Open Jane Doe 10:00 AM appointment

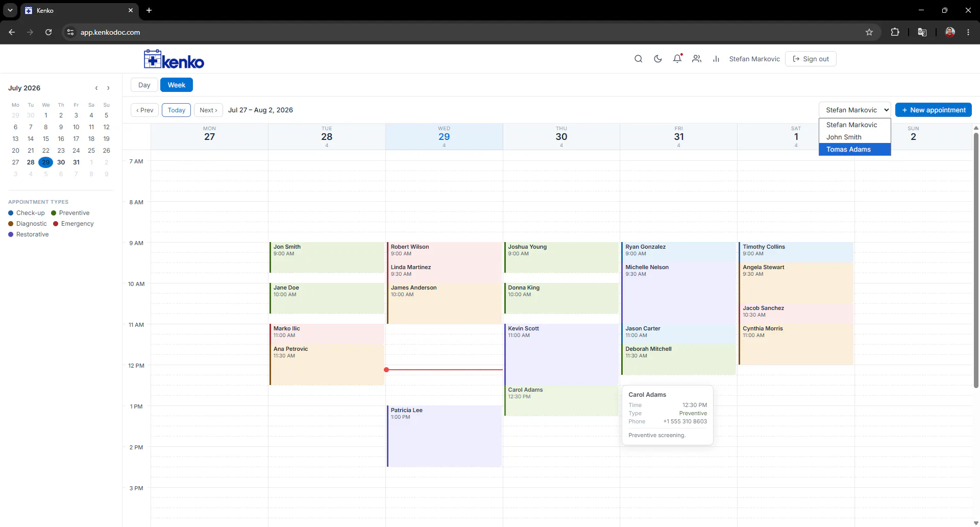(x=327, y=298)
